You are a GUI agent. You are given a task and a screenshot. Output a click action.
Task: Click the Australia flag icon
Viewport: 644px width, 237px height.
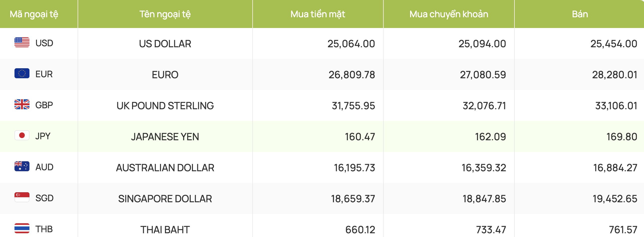tap(22, 166)
